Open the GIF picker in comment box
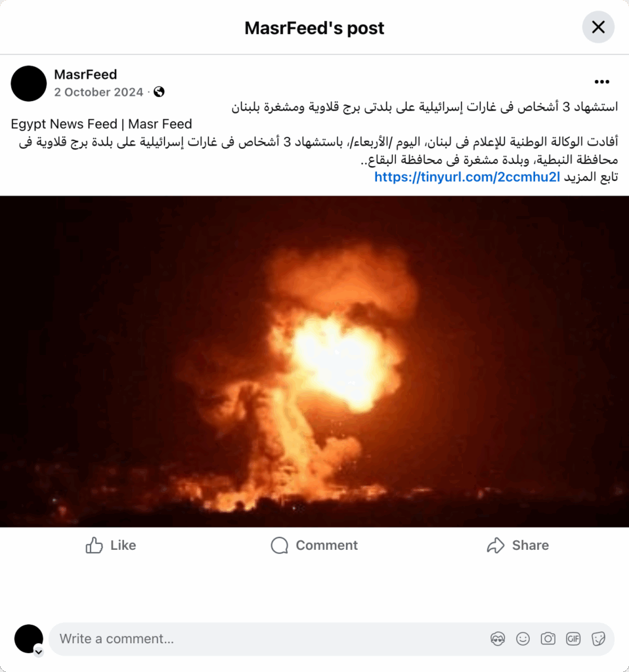The width and height of the screenshot is (629, 672). coord(573,639)
